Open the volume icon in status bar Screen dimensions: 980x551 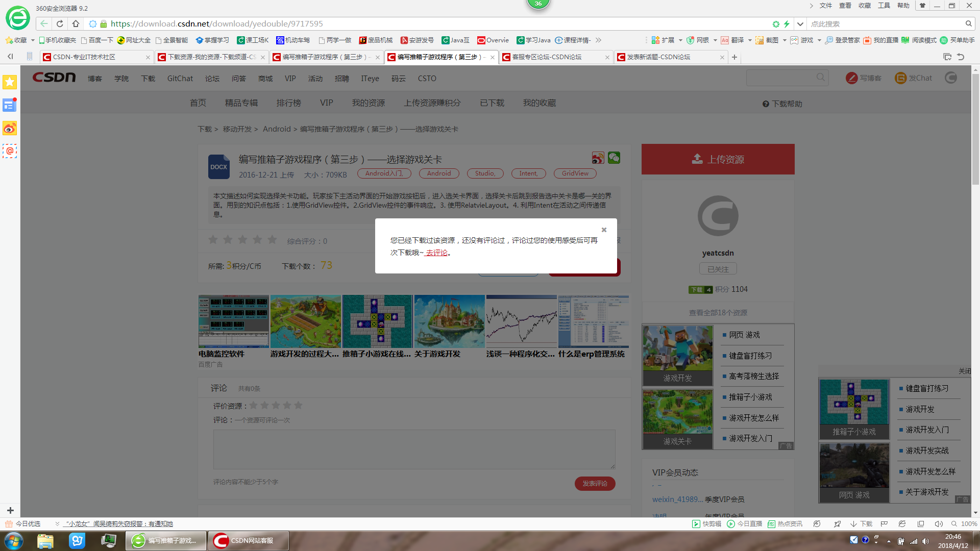pyautogui.click(x=938, y=524)
